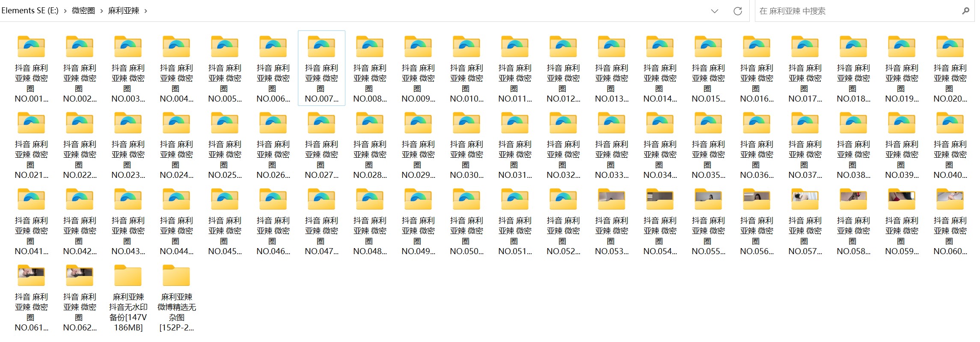This screenshot has height=342, width=980.
Task: Click the label of folder NO.018
Action: [x=853, y=83]
